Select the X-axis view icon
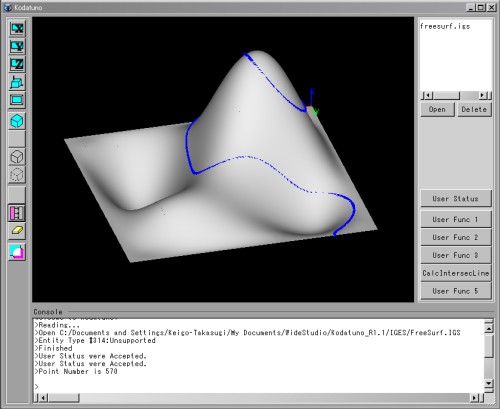 click(17, 29)
